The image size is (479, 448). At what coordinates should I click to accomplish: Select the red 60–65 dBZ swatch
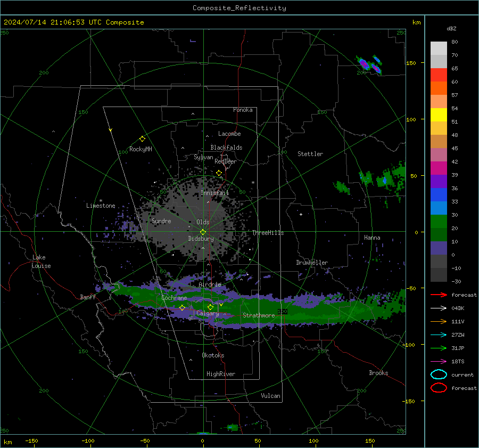(x=439, y=75)
